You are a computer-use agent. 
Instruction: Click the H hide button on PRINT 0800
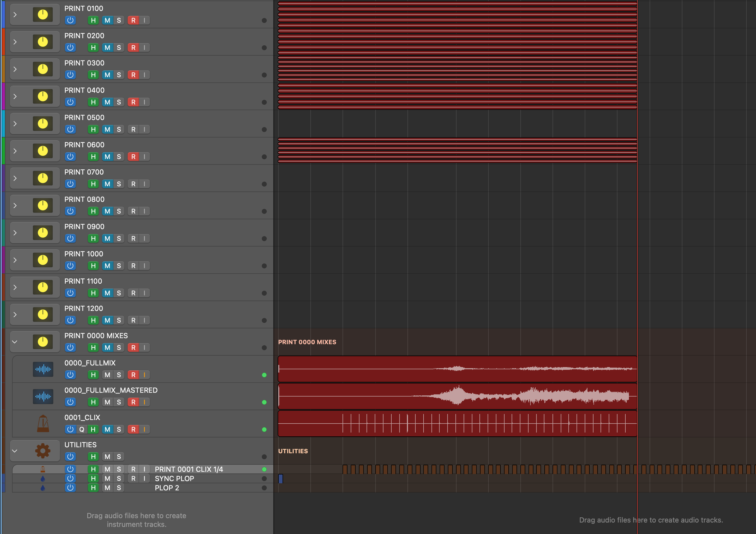pos(93,211)
